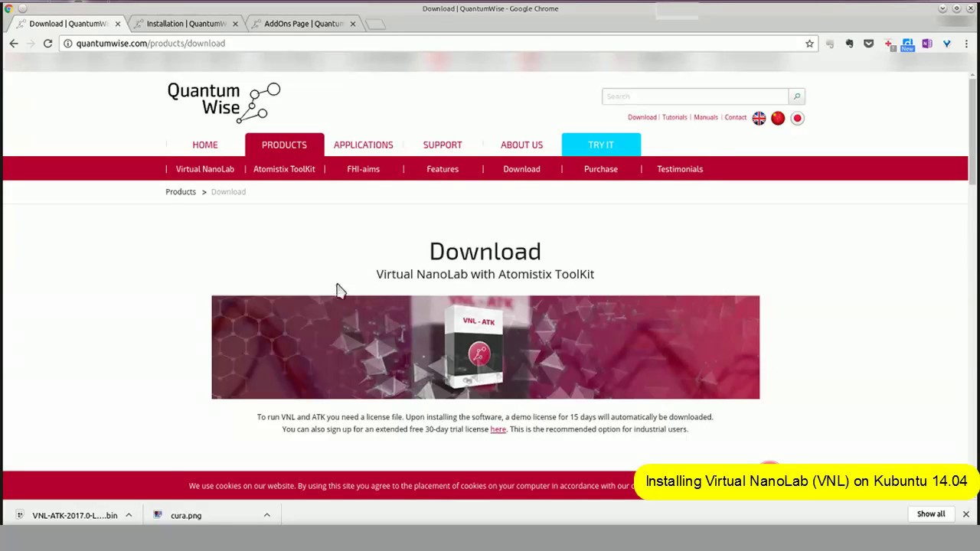Viewport: 980px width, 551px height.
Task: Click the VNL-ATK product banner image
Action: coord(485,347)
